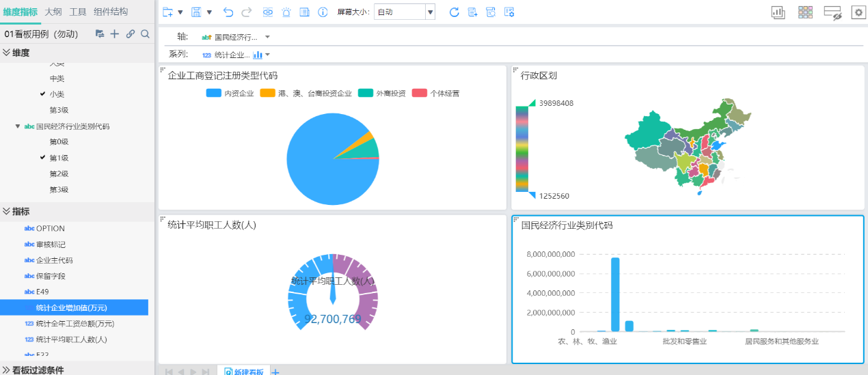
Task: Toggle the hide-panel eye icon at top right
Action: tap(832, 12)
